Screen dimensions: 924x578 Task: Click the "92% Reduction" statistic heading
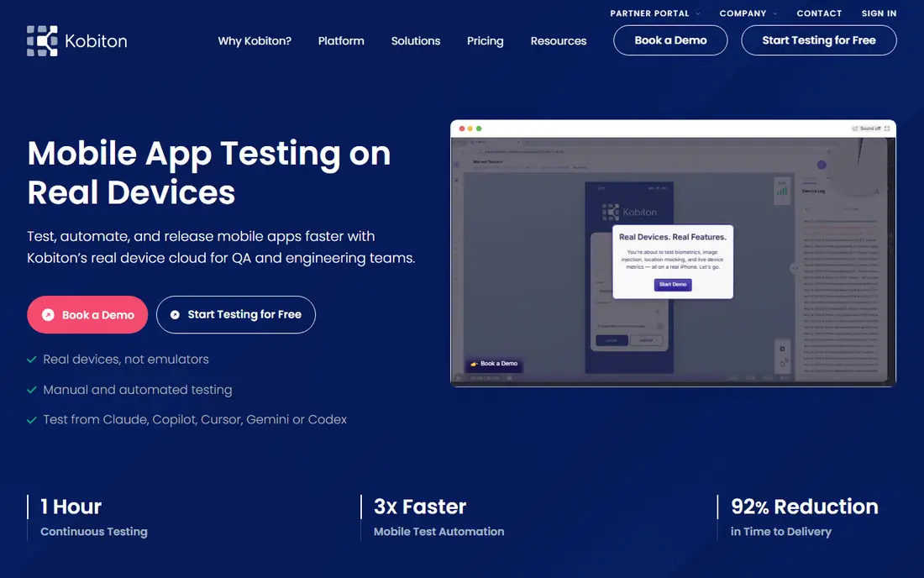805,507
